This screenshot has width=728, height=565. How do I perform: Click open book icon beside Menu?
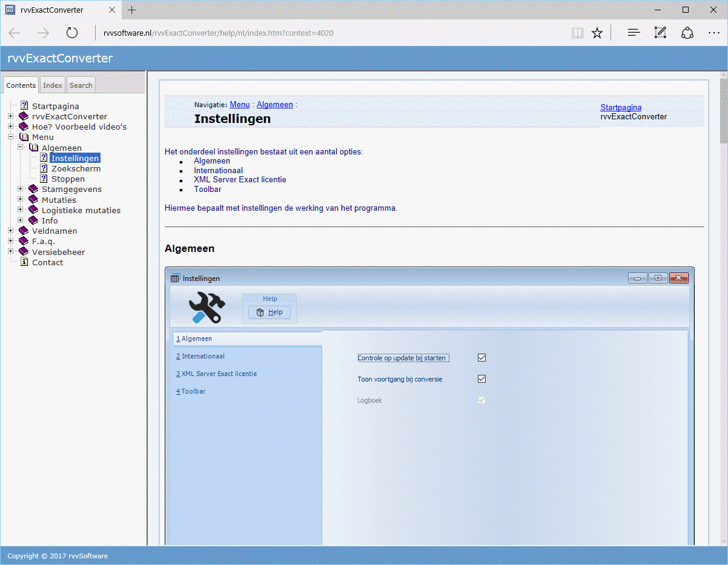tap(24, 137)
